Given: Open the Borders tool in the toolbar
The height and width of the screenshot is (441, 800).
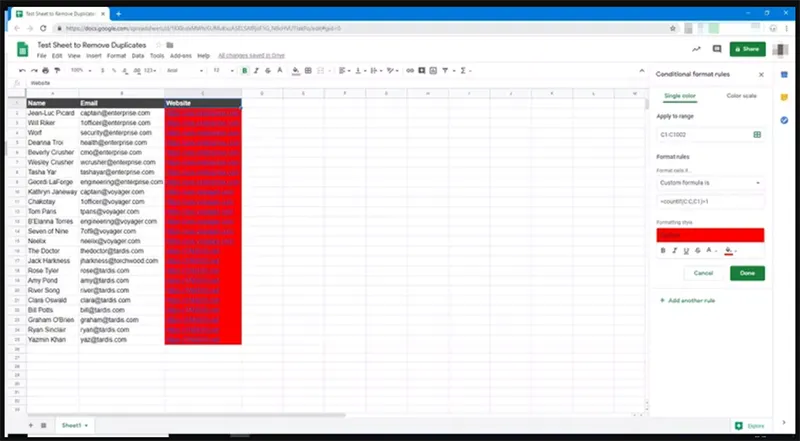Looking at the screenshot, I should [x=308, y=70].
